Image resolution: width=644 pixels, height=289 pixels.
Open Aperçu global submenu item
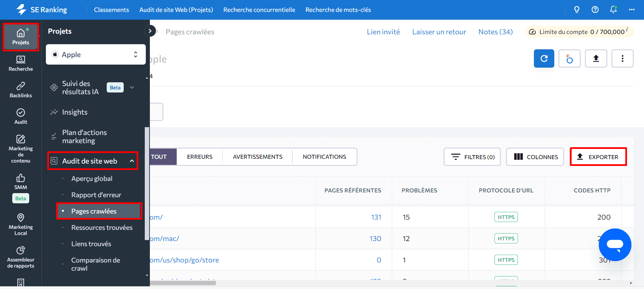tap(92, 178)
